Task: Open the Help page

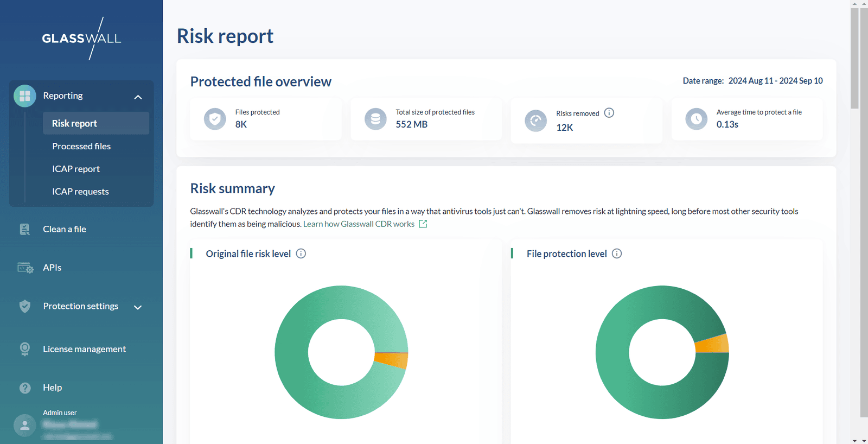Action: (x=52, y=388)
